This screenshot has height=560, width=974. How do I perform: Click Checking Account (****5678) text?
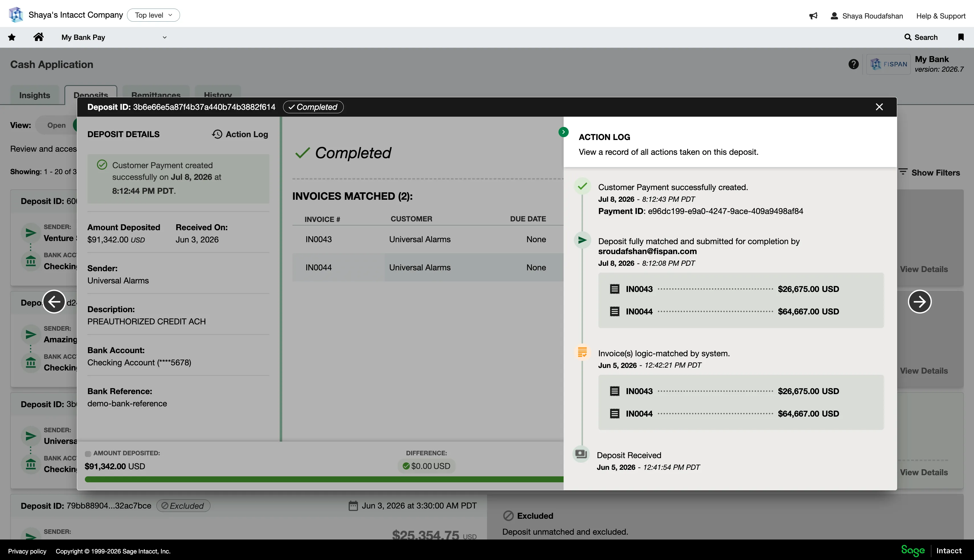139,362
